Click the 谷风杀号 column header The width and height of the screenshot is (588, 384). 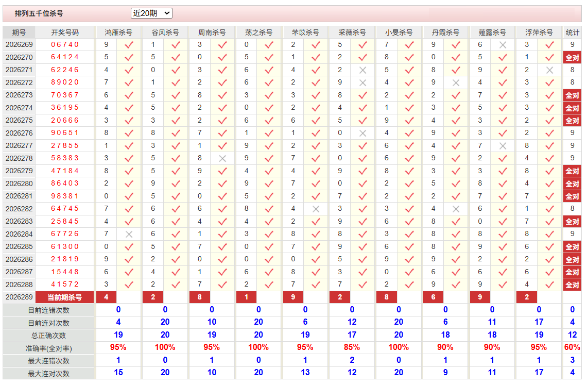[x=165, y=32]
